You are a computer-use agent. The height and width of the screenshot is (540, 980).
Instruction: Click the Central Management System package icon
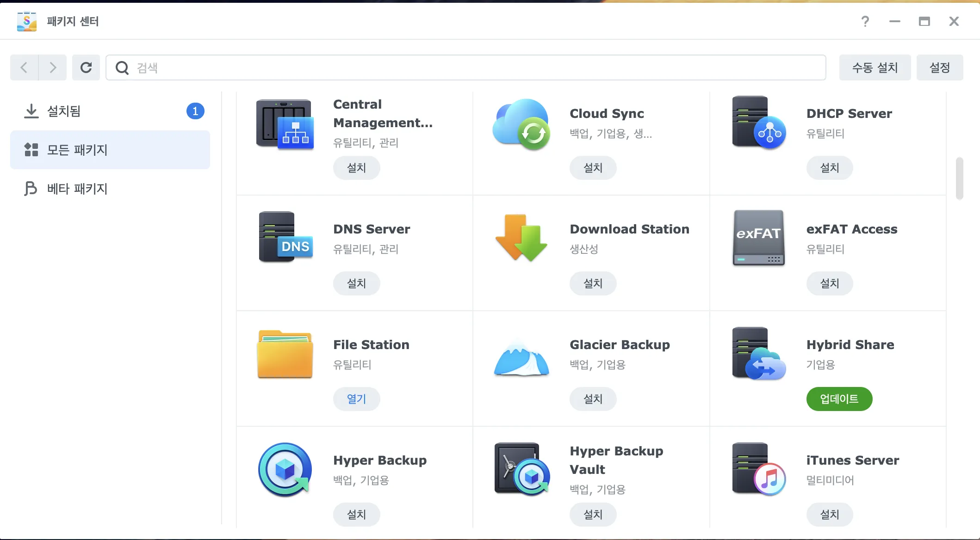285,124
